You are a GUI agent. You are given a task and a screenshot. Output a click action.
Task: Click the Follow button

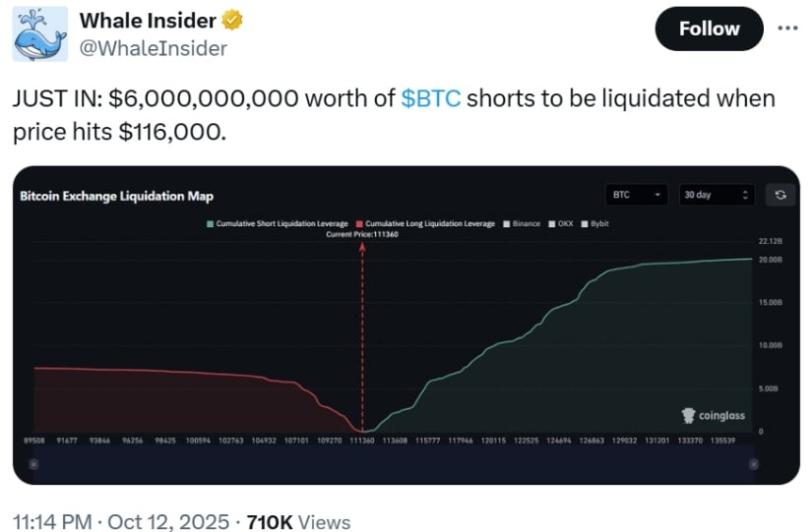709,29
